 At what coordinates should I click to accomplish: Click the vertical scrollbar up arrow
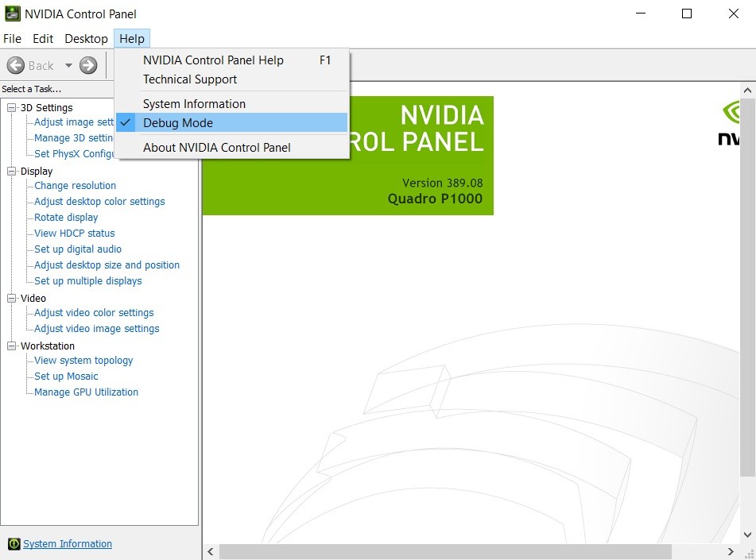[747, 90]
